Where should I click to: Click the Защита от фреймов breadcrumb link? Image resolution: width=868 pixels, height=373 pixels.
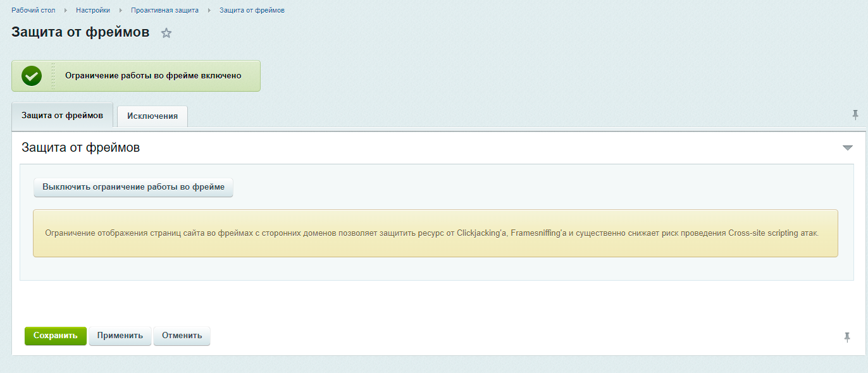pyautogui.click(x=252, y=10)
